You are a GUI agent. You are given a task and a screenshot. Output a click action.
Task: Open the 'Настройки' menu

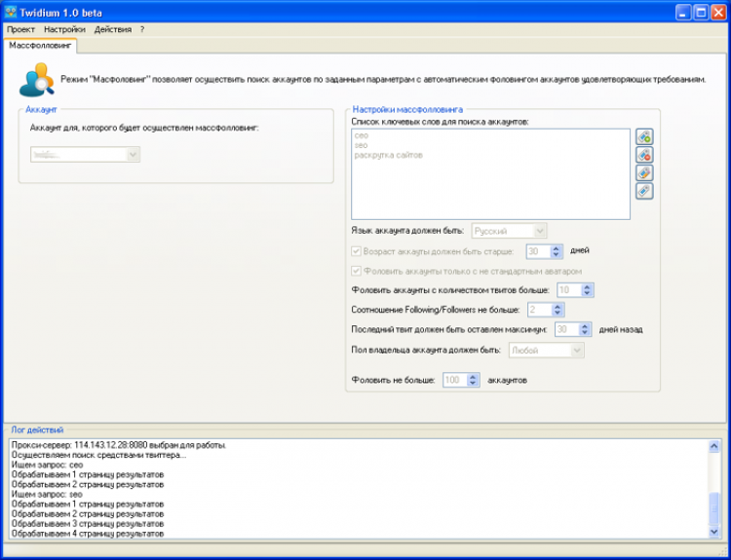click(64, 29)
